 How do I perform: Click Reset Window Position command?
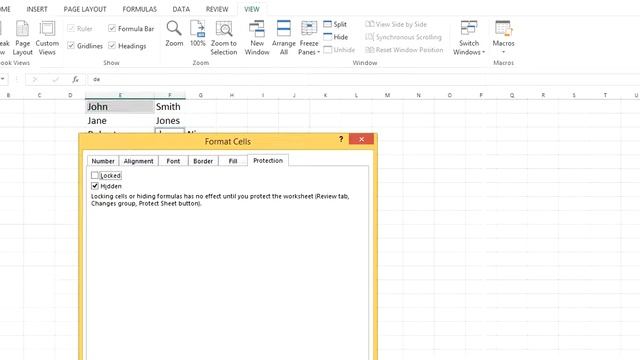click(404, 50)
